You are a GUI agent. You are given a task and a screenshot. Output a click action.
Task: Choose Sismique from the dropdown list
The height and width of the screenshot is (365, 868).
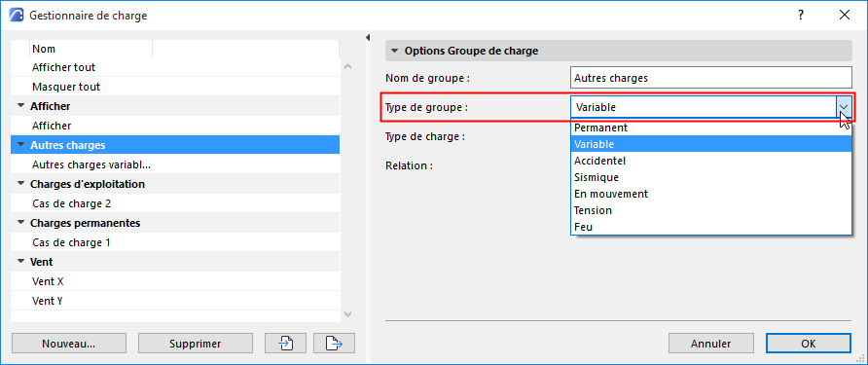tap(710, 177)
